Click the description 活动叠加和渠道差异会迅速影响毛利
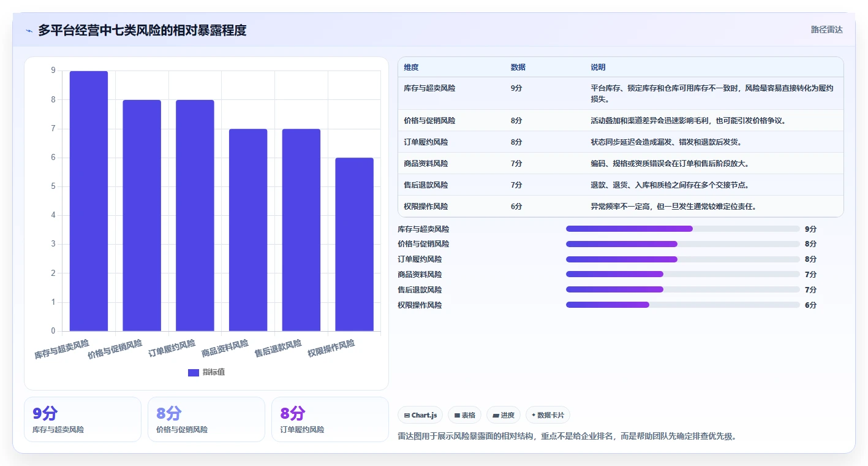Viewport: 868px width, 466px height. coord(688,121)
